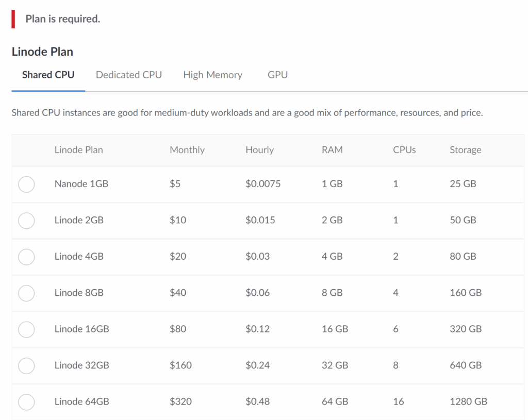This screenshot has width=528, height=420.
Task: Open the High Memory tab
Action: click(x=212, y=75)
